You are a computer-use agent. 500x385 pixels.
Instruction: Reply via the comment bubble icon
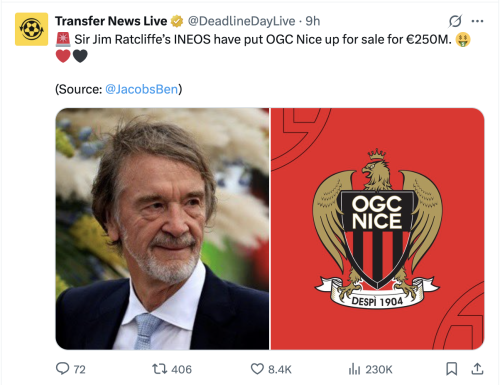[x=62, y=369]
